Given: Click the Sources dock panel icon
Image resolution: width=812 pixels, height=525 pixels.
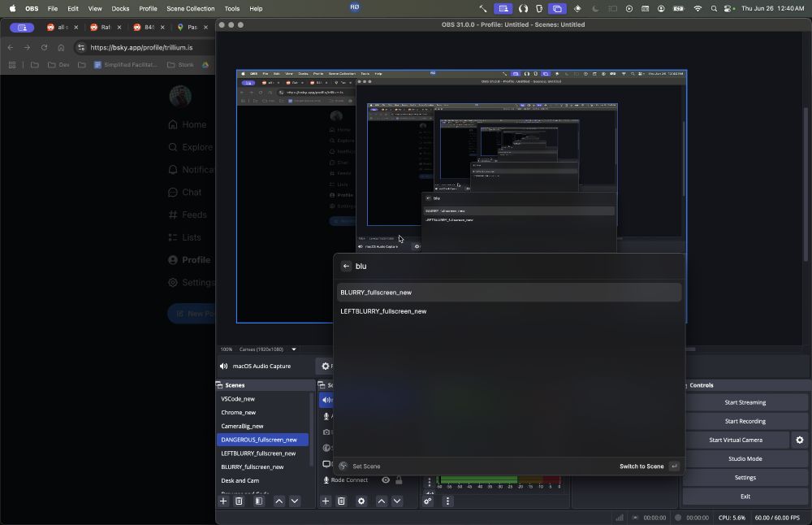Looking at the screenshot, I should [322, 385].
